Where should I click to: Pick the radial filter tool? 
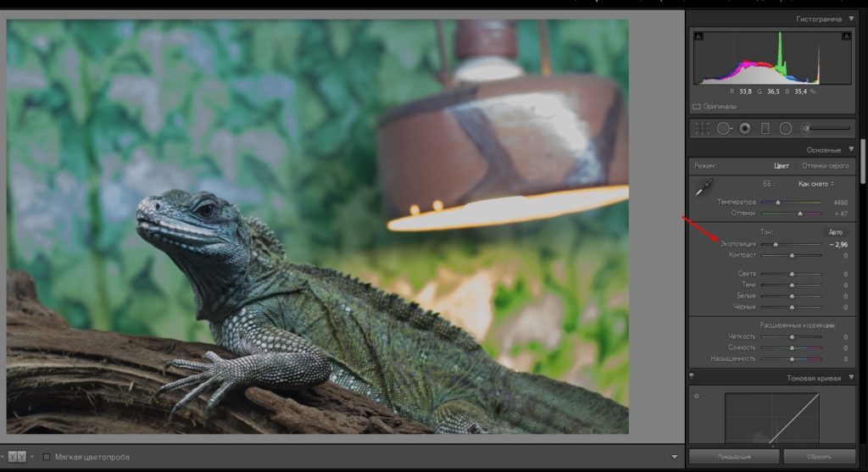[785, 129]
